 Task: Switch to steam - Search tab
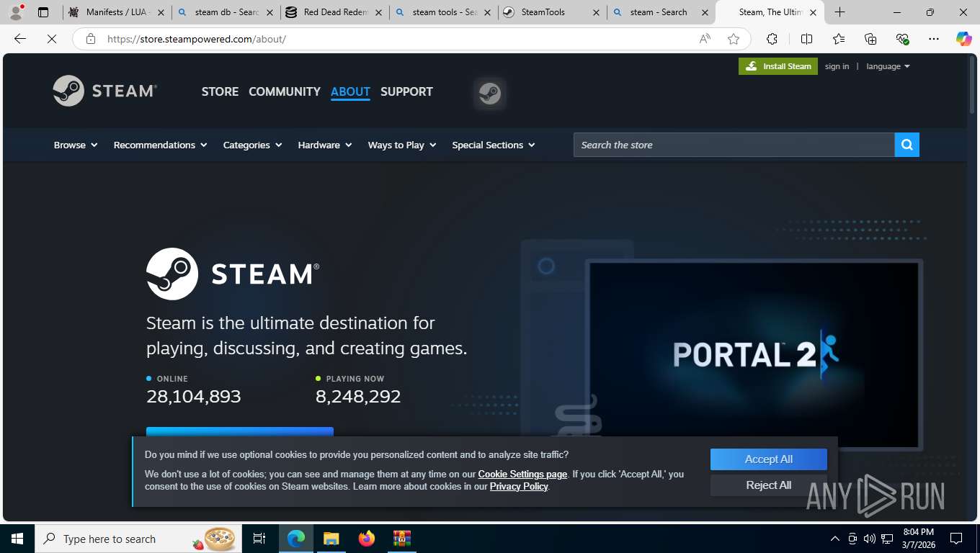point(661,12)
